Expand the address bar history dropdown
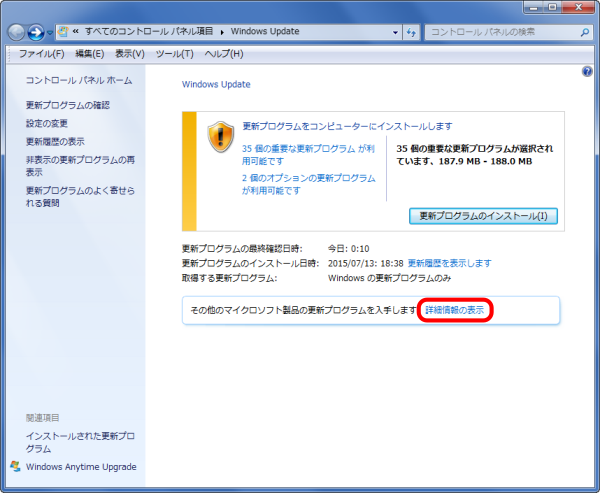The image size is (600, 493). pos(395,33)
